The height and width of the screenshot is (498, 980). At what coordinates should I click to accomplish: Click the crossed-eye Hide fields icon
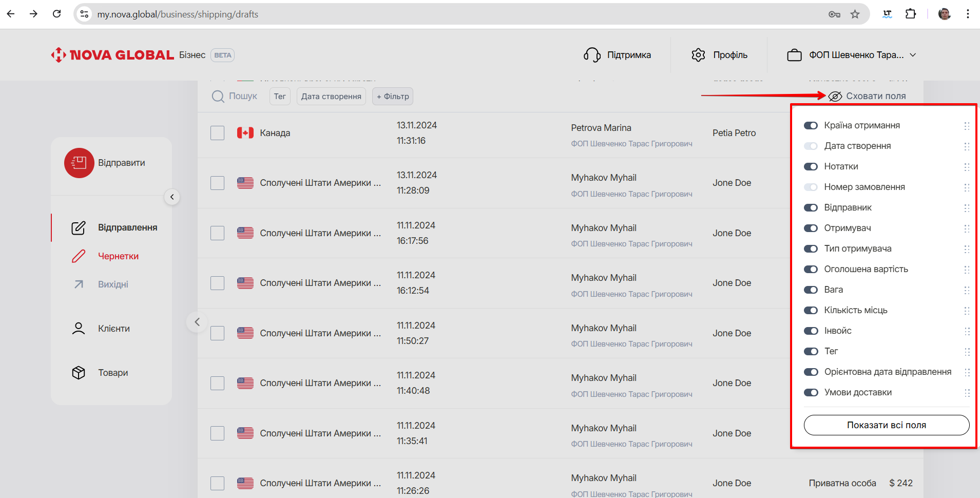[x=835, y=97]
